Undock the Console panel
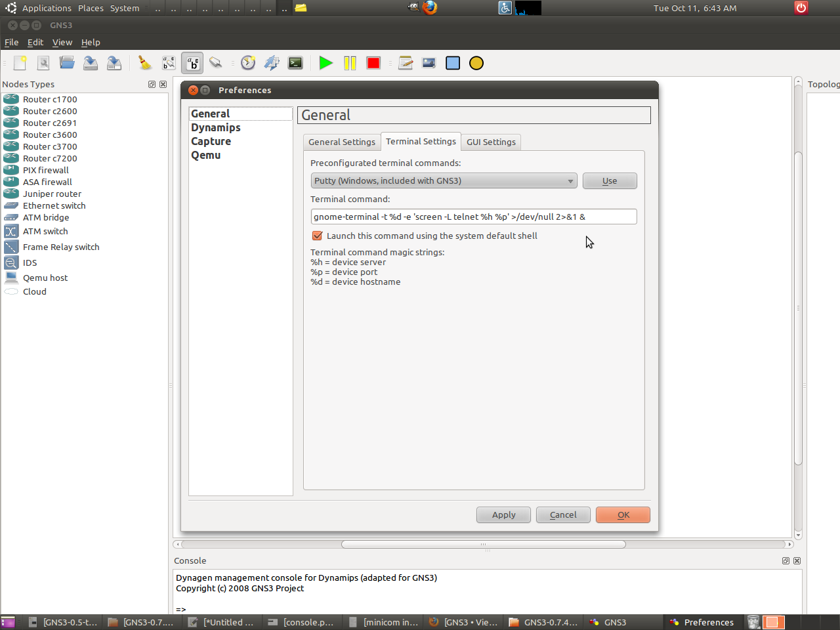Screen dimensions: 840x630 click(786, 560)
